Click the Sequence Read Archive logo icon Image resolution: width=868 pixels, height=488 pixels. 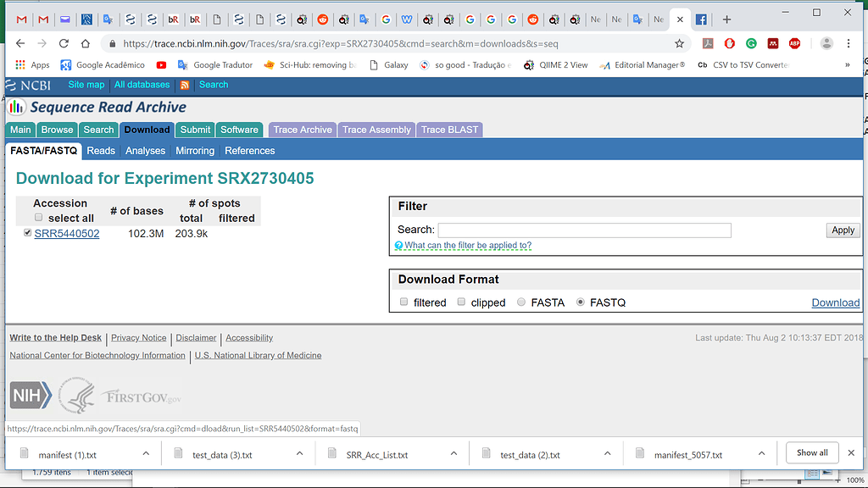[x=17, y=107]
